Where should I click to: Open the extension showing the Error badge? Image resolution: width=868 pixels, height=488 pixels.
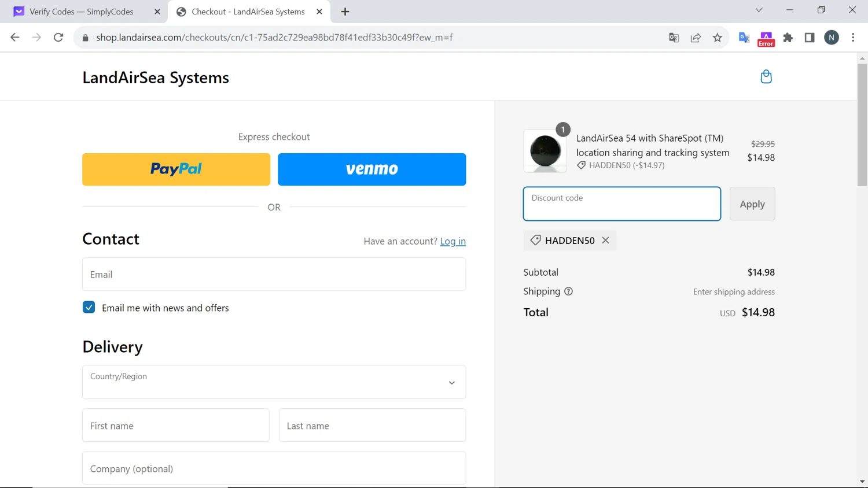tap(766, 39)
